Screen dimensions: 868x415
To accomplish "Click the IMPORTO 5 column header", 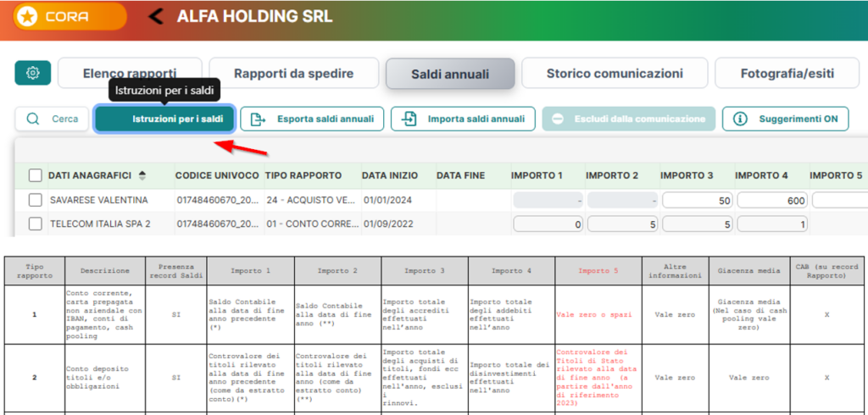I will (x=836, y=175).
